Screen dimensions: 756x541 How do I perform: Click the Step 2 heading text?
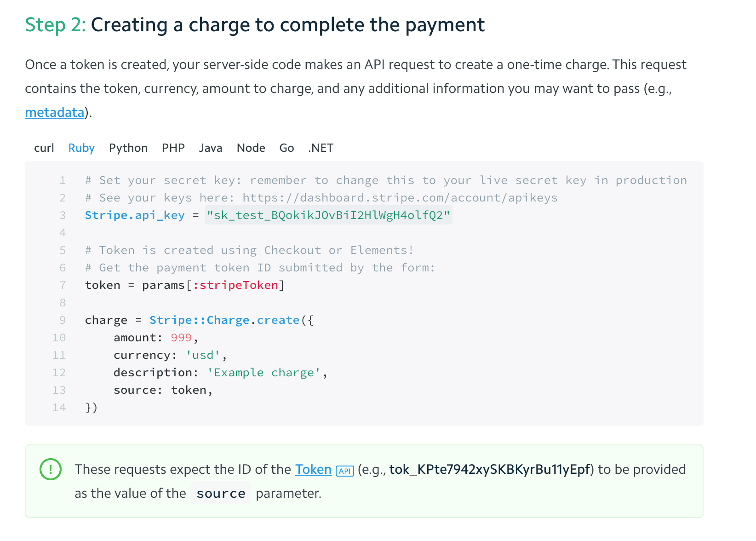click(255, 25)
